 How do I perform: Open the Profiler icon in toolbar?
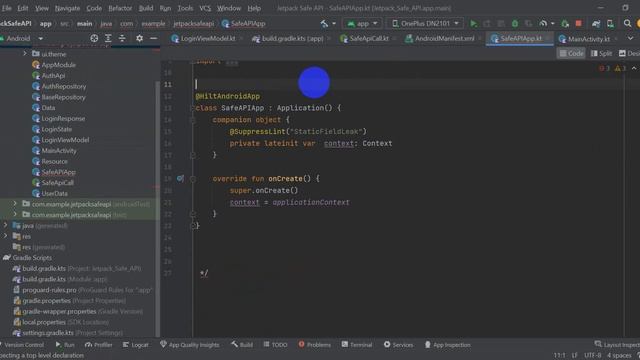click(x=543, y=24)
